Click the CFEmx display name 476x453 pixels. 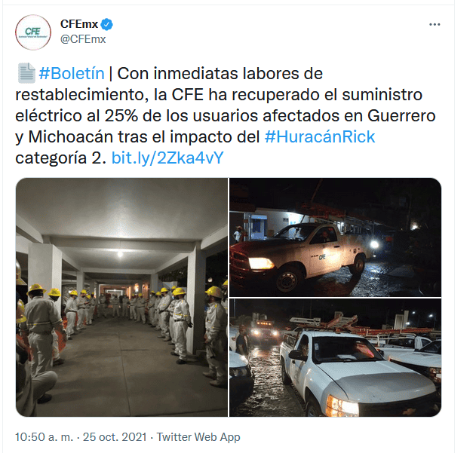(x=79, y=24)
